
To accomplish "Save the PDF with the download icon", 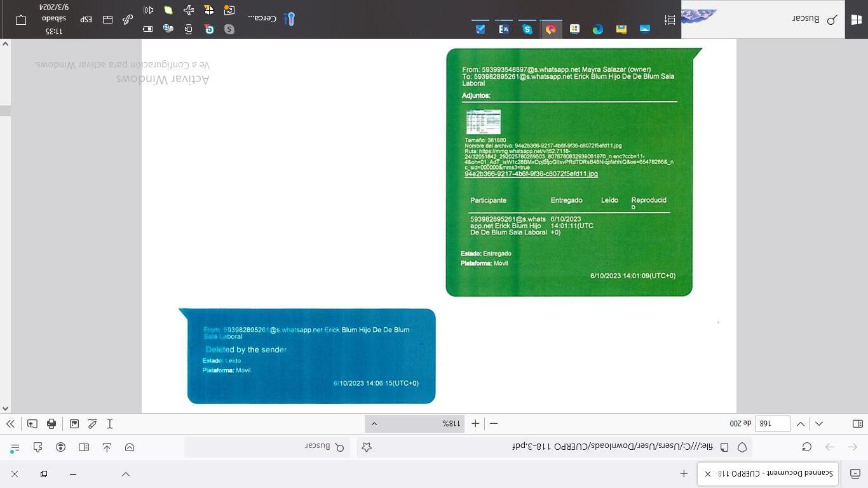I will click(32, 424).
